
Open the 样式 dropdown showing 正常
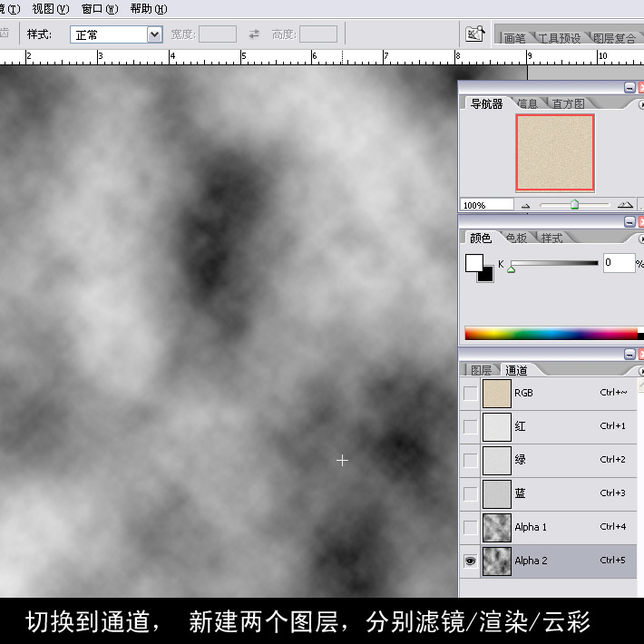point(116,34)
